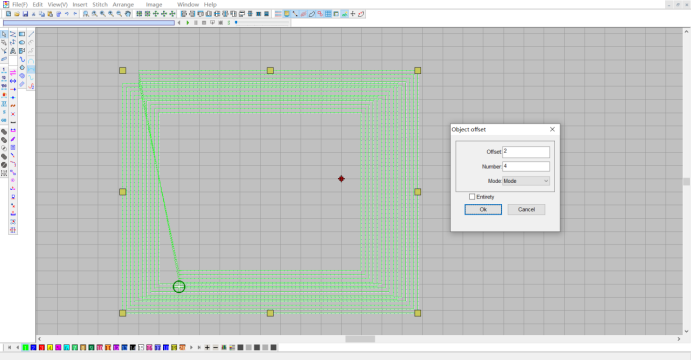692x360 pixels.
Task: Select the straight line drawing tool
Action: tap(31, 34)
